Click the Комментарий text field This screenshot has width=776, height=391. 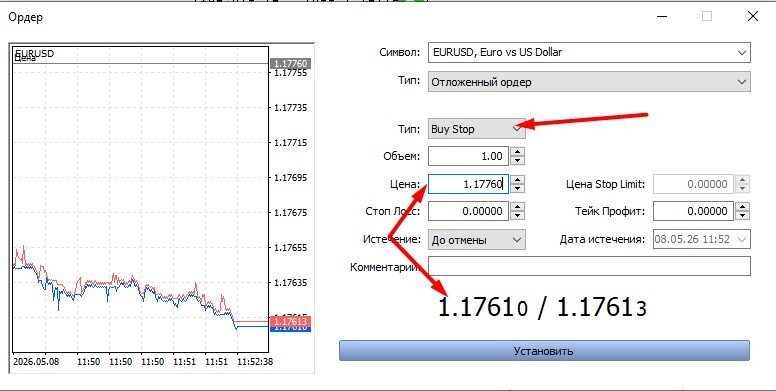click(x=589, y=266)
